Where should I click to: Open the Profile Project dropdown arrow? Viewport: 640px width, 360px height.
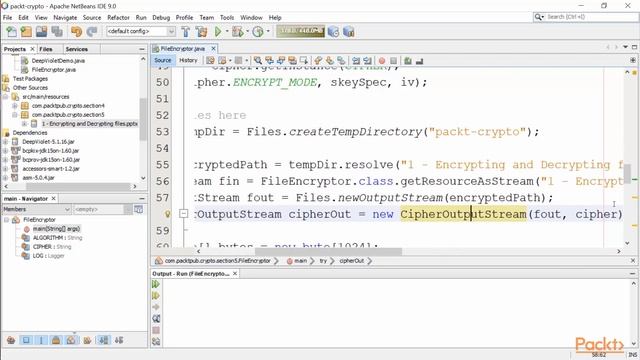(268, 31)
